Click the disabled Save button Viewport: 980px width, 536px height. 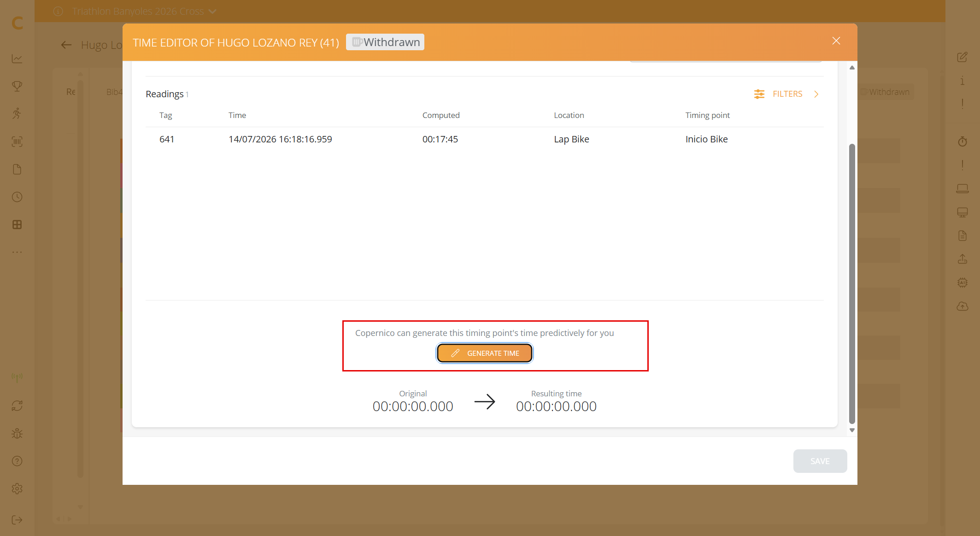(x=820, y=461)
